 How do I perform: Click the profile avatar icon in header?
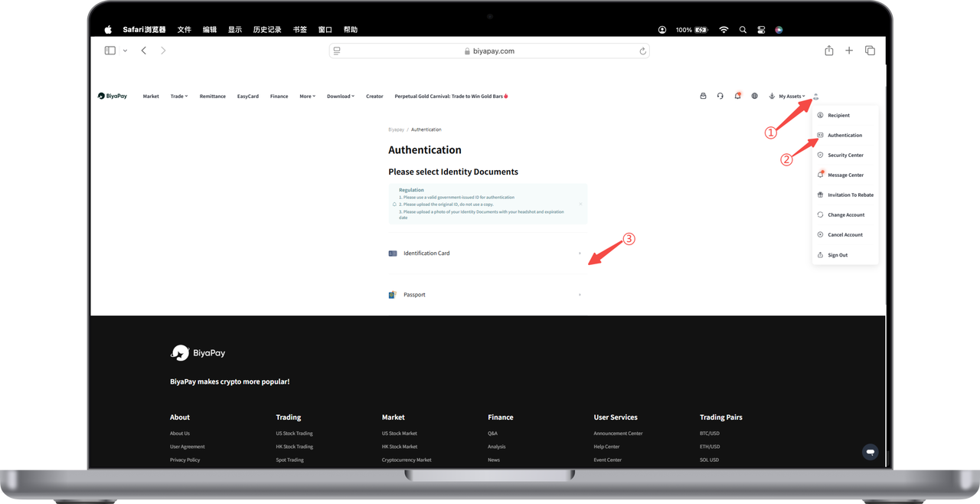pyautogui.click(x=816, y=97)
